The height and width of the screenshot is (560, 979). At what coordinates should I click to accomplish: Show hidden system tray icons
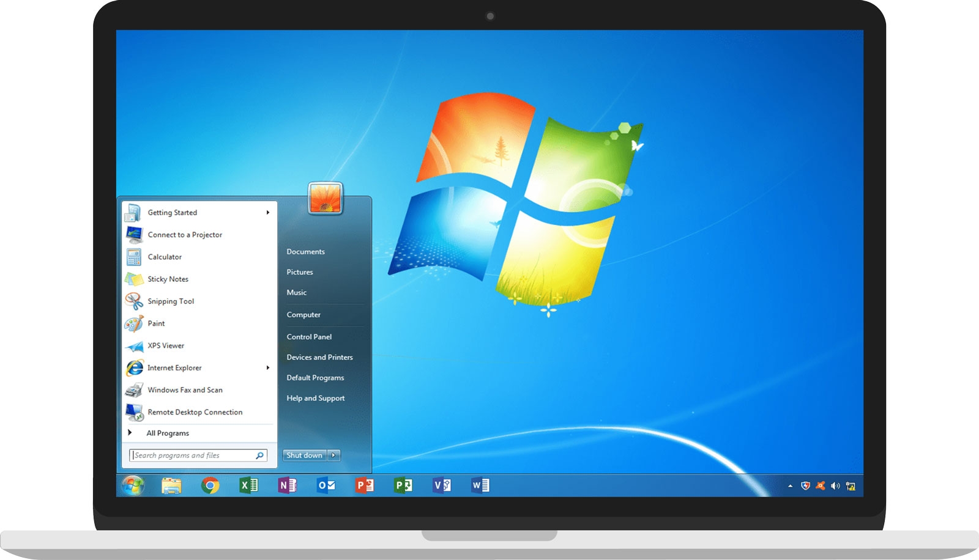(790, 486)
